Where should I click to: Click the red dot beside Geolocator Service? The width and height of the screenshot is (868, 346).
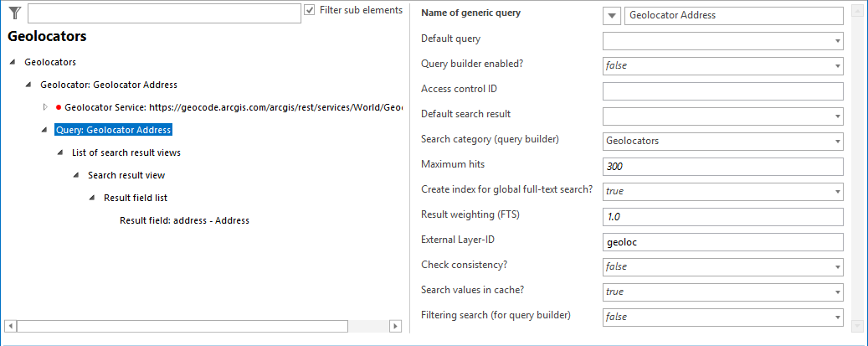pyautogui.click(x=59, y=107)
